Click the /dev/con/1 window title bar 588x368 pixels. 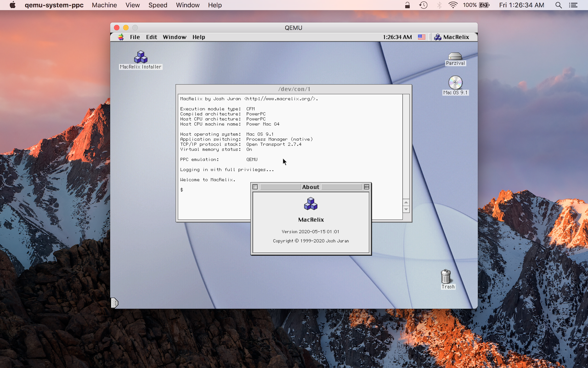pyautogui.click(x=294, y=89)
